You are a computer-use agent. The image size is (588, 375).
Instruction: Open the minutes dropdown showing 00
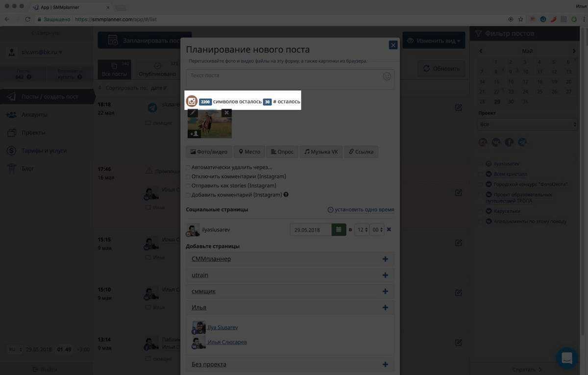coord(377,229)
